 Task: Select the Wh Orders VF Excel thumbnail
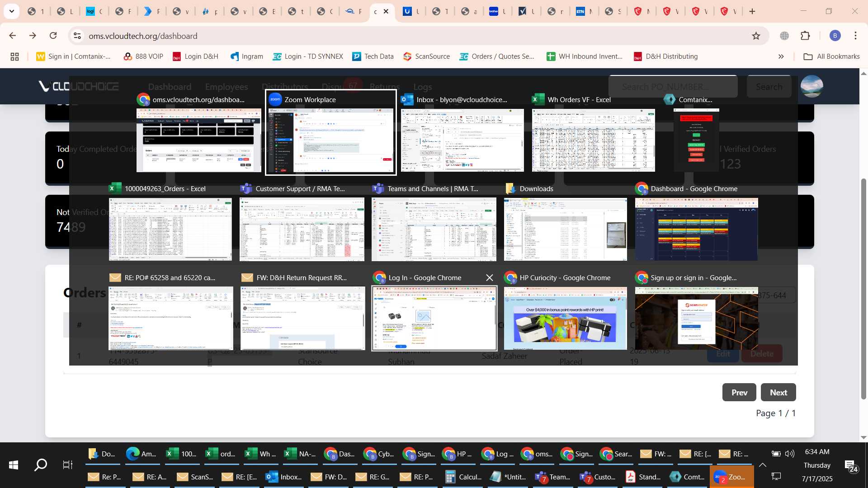(x=593, y=141)
